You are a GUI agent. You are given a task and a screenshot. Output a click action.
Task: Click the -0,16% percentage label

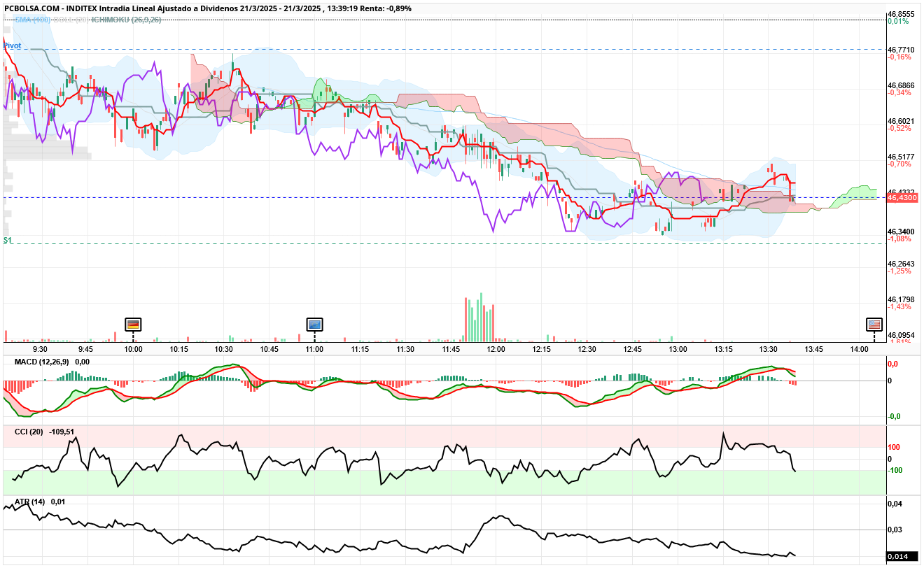click(x=899, y=57)
